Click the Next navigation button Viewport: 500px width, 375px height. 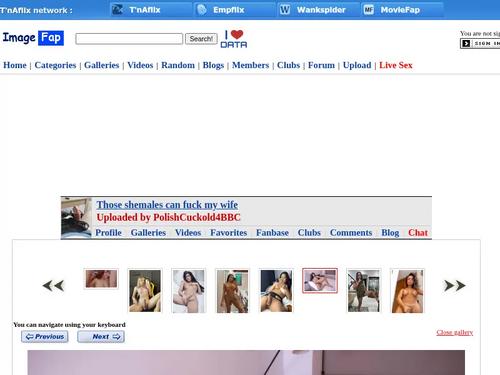point(101,336)
